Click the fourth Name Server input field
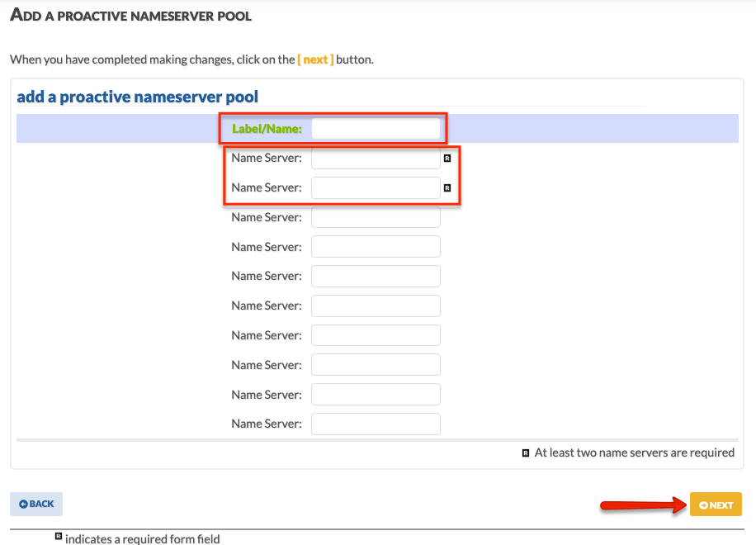Image resolution: width=756 pixels, height=545 pixels. tap(376, 246)
